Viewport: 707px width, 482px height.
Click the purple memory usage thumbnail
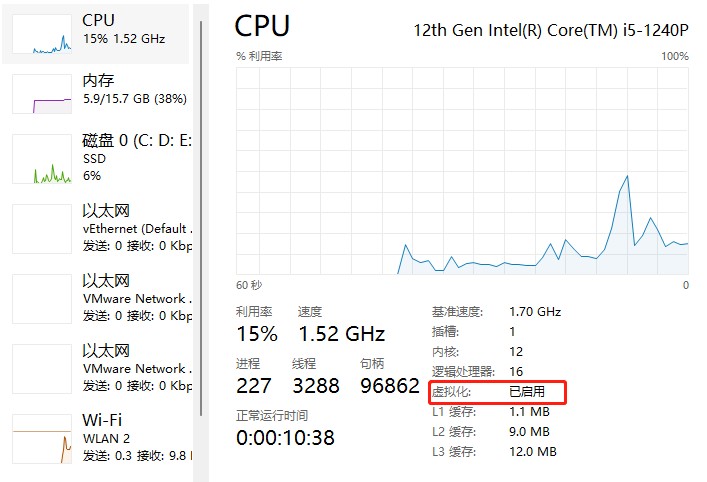pos(42,94)
